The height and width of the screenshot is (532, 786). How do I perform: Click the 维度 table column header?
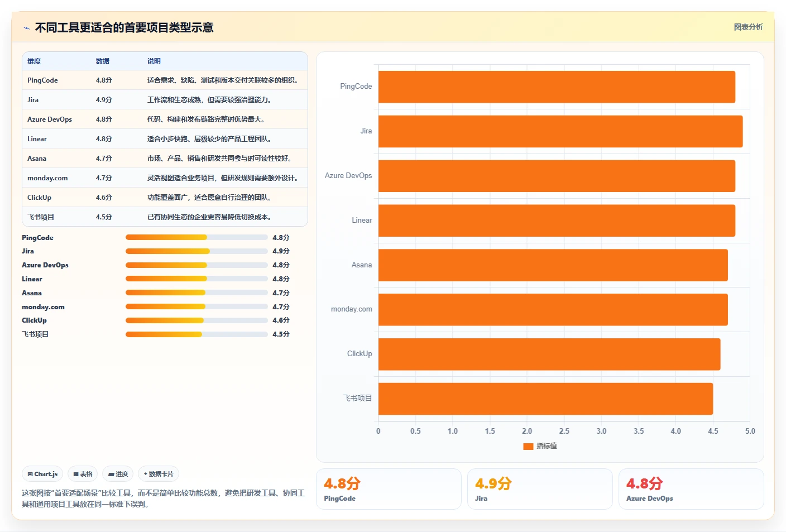[34, 61]
